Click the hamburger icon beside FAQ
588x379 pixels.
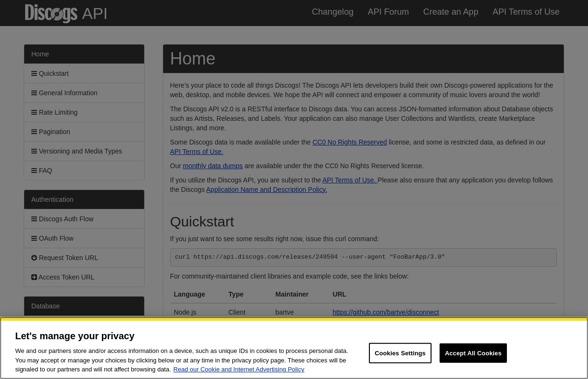tap(34, 171)
